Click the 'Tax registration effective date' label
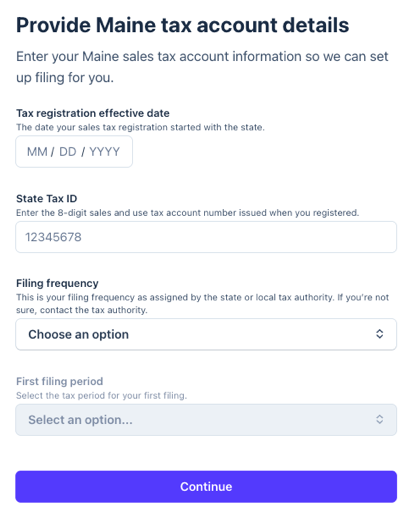This screenshot has width=415, height=518. coord(93,113)
